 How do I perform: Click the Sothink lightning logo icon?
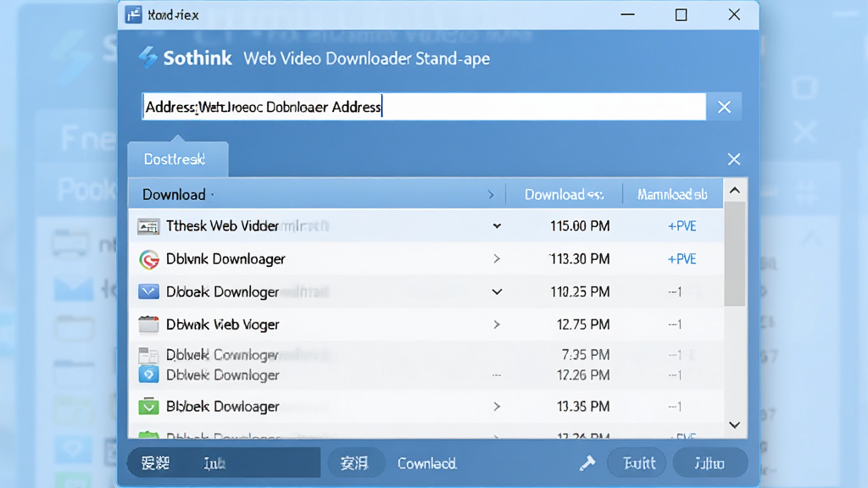pos(147,58)
